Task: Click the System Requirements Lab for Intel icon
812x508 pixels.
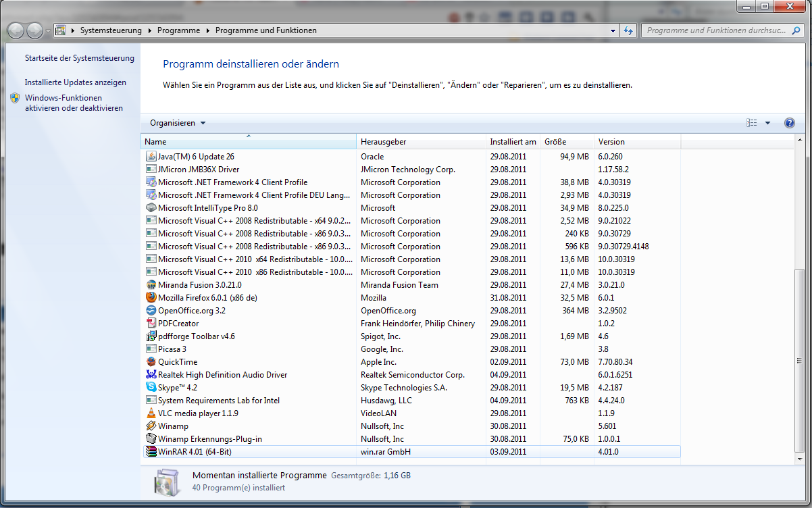Action: point(151,400)
